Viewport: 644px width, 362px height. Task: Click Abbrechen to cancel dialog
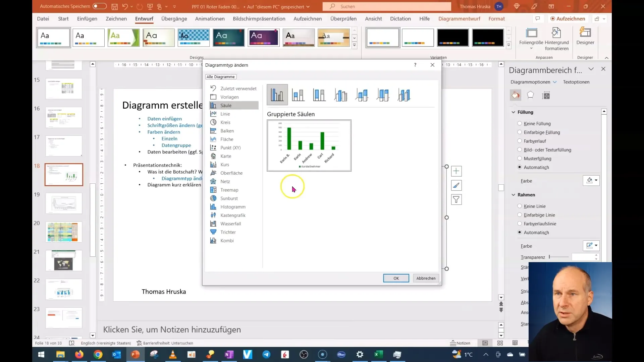pos(426,278)
